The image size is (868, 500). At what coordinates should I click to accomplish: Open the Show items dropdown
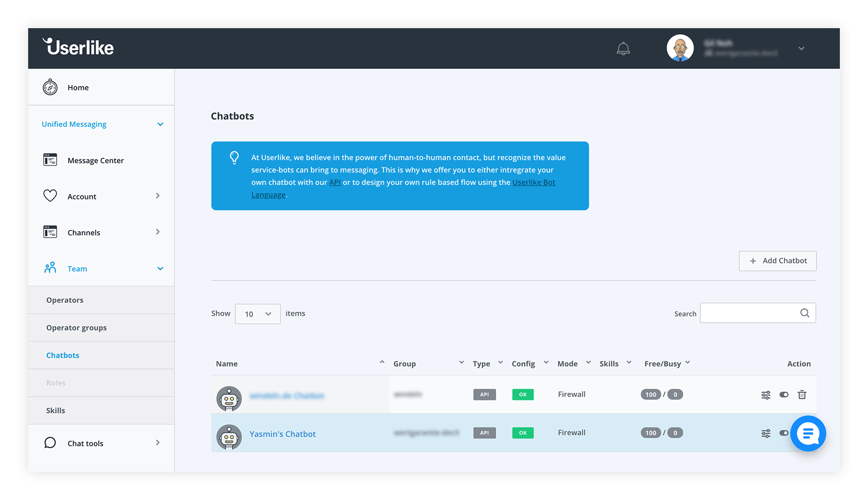click(x=257, y=314)
